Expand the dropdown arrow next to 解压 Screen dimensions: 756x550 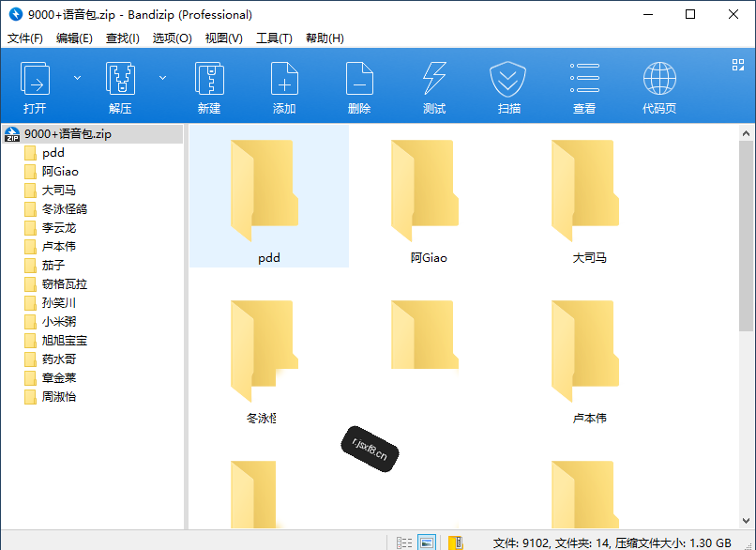coord(163,78)
